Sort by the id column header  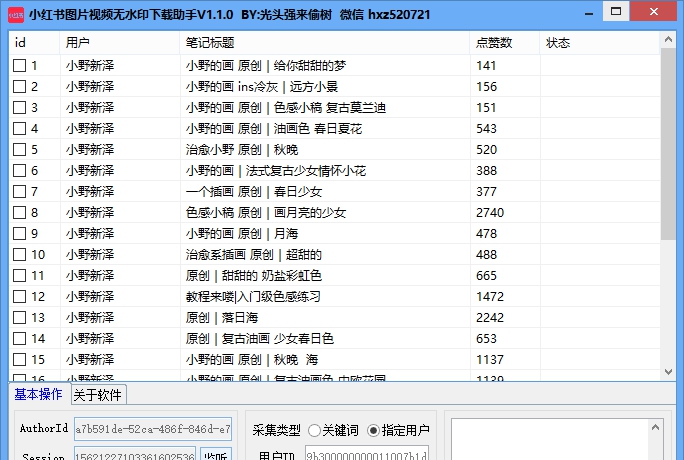click(x=34, y=43)
